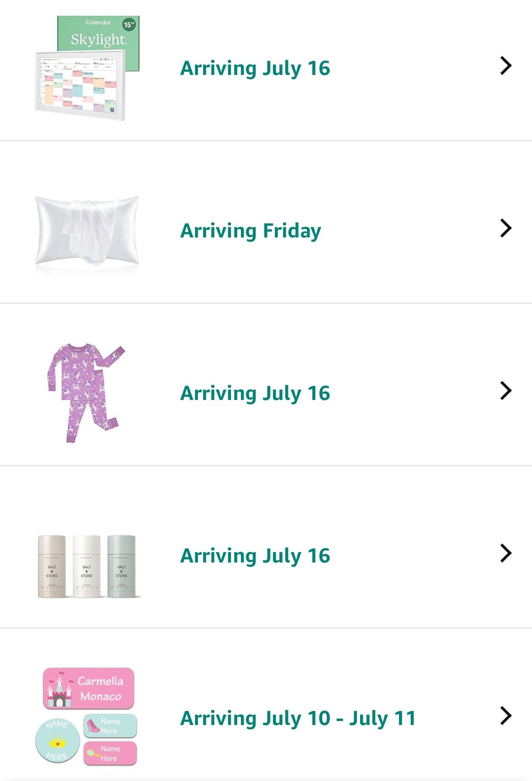
Task: Open Arriving July 10 - July 11 details
Action: (297, 719)
